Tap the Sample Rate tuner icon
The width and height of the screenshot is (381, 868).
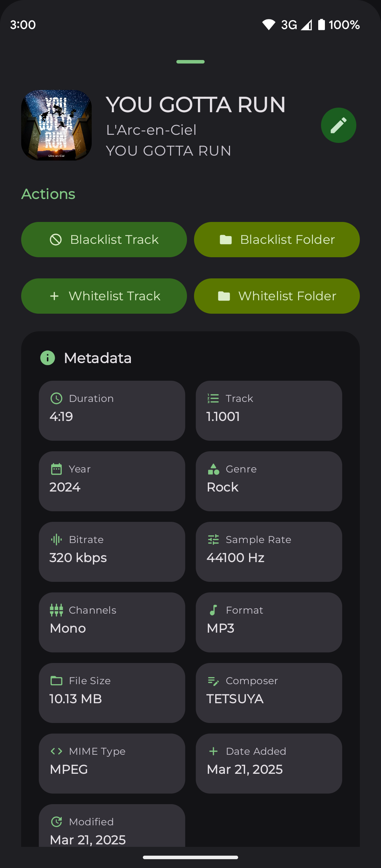click(x=213, y=540)
